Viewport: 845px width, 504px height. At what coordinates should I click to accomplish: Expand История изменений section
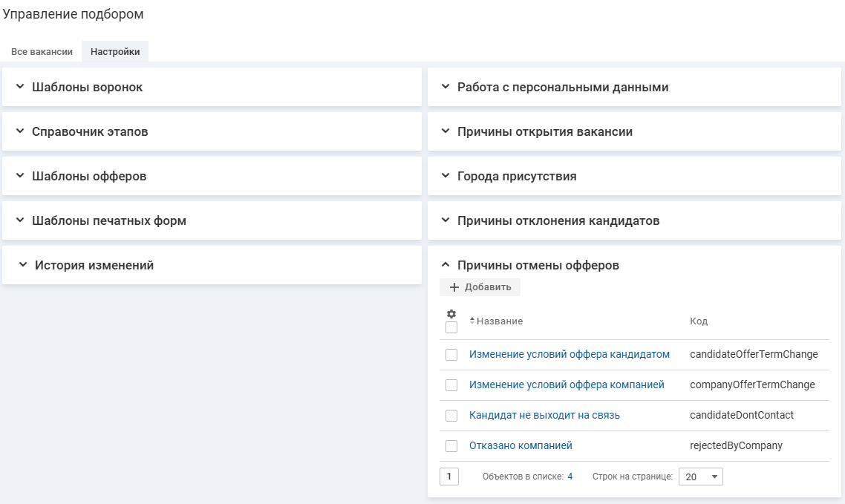94,265
